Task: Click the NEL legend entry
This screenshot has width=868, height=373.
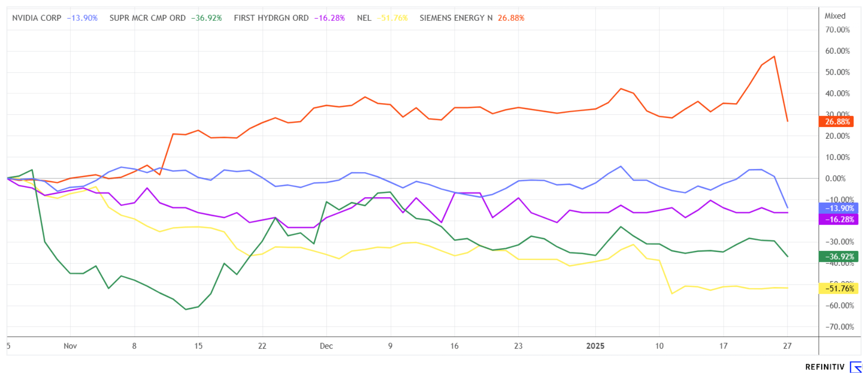Action: pyautogui.click(x=364, y=18)
